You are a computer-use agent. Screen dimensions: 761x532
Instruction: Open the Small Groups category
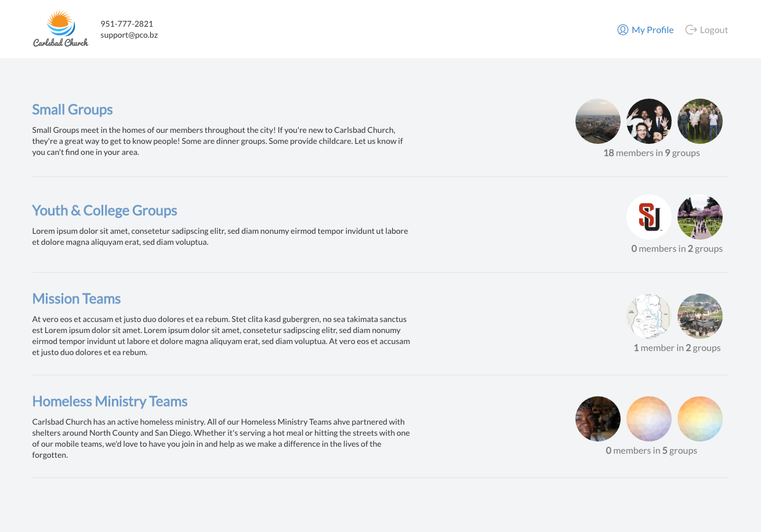pos(72,110)
